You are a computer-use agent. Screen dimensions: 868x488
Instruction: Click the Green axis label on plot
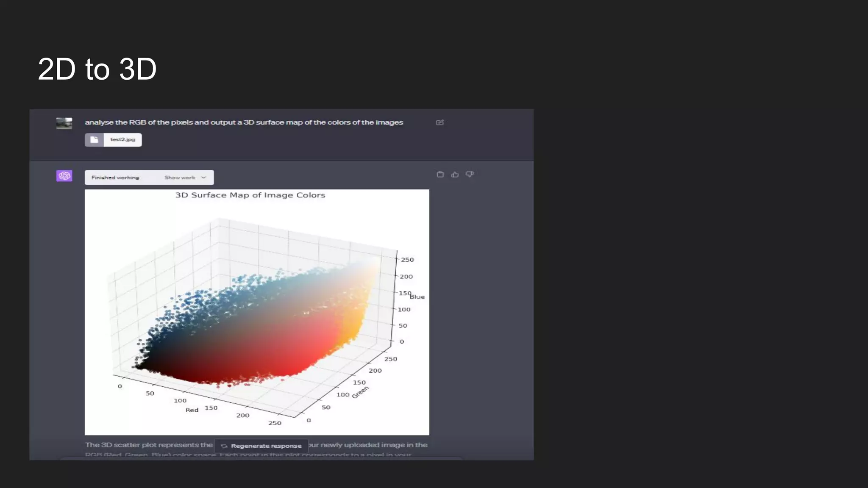tap(360, 392)
